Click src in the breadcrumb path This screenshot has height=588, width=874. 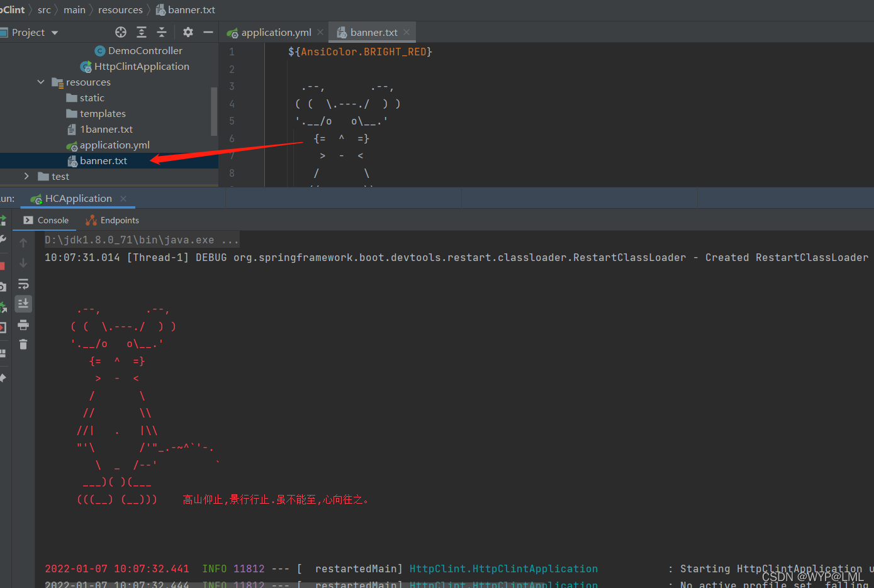click(x=44, y=9)
